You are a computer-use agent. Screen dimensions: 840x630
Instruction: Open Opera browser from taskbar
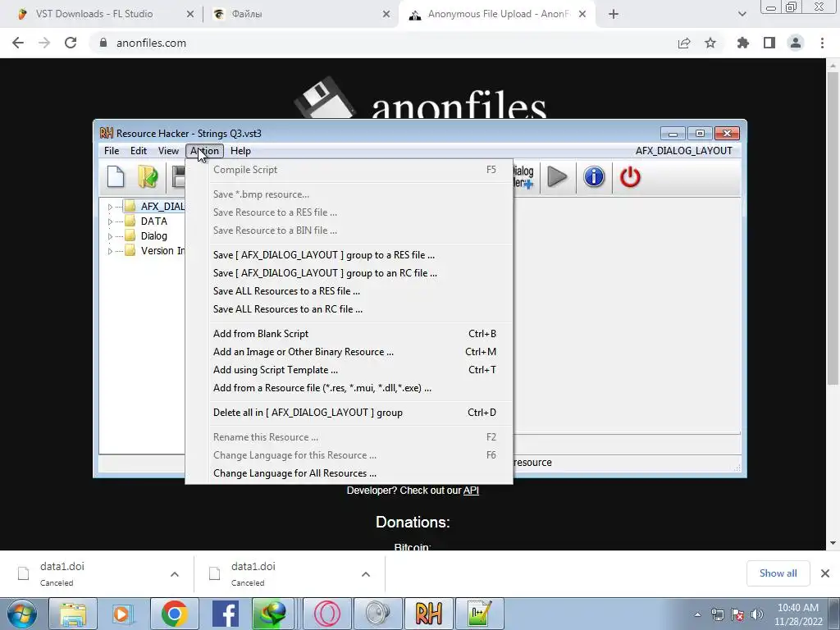(327, 614)
